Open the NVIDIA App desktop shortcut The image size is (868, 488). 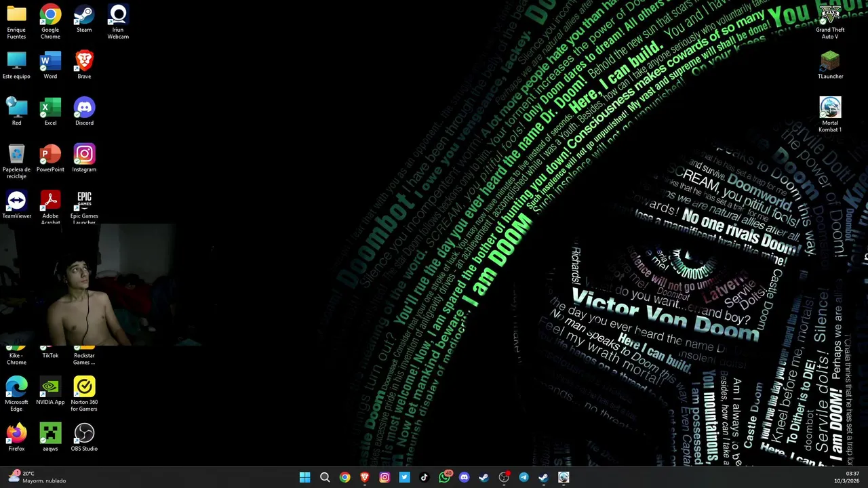click(x=50, y=392)
